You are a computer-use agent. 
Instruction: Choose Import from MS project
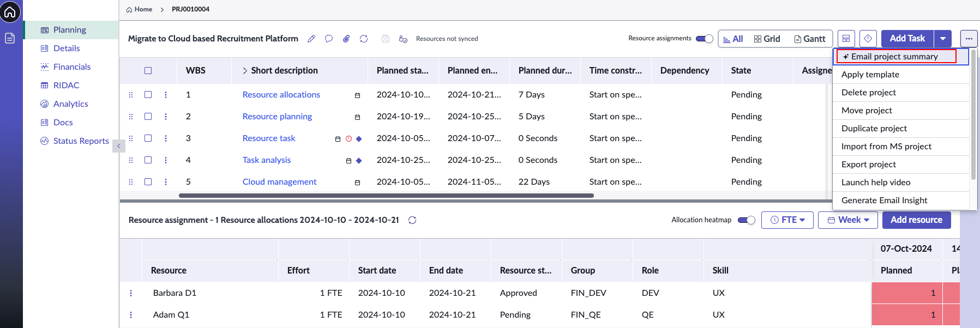click(x=901, y=147)
